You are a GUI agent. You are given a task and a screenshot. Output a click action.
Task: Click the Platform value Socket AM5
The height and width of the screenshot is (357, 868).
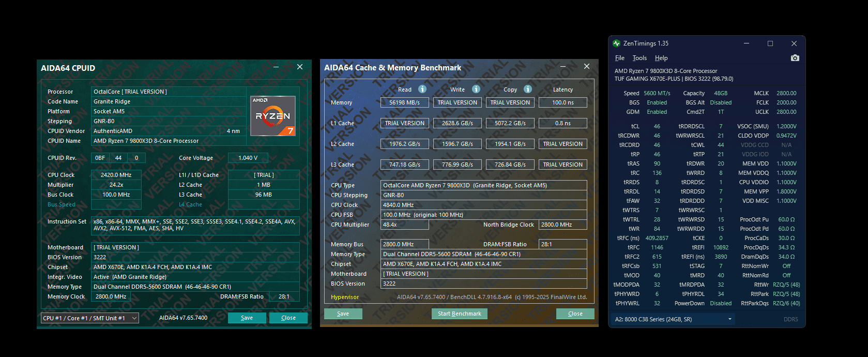pyautogui.click(x=169, y=111)
